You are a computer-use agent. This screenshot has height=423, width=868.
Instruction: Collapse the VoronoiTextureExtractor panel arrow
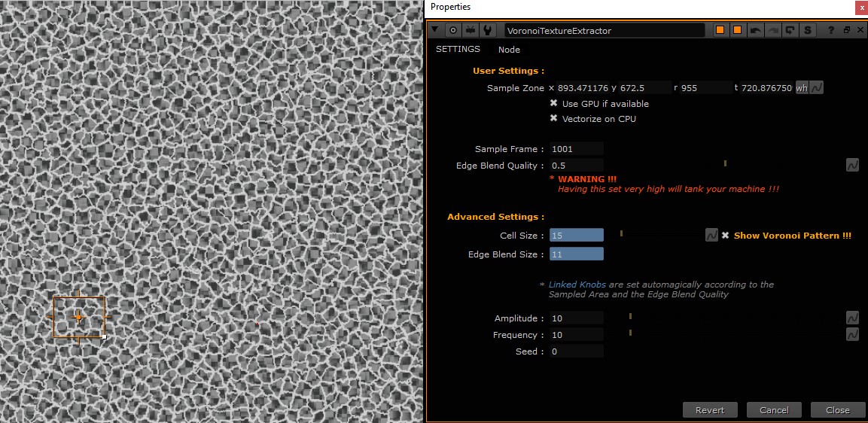[x=435, y=30]
